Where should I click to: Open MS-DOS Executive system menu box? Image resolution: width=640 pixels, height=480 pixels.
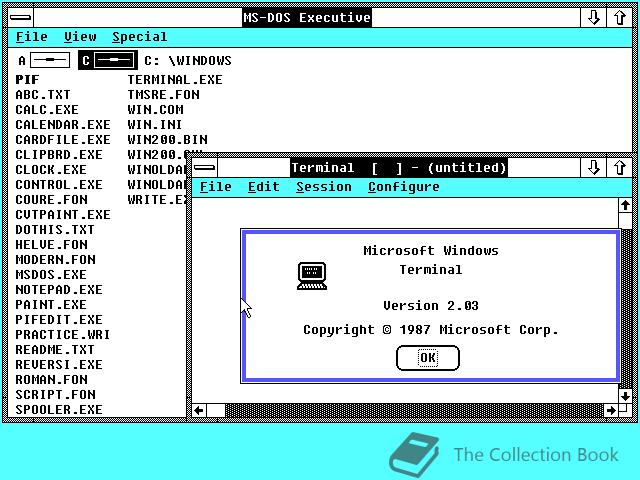pyautogui.click(x=20, y=18)
